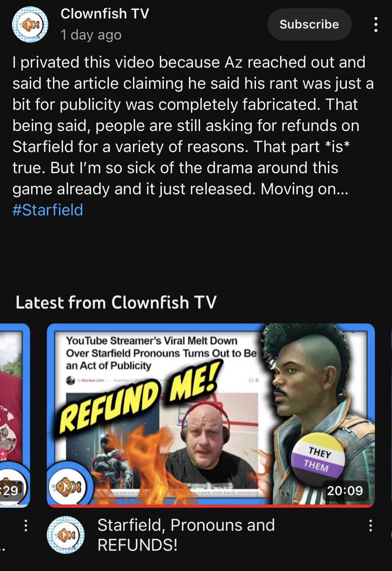Open the three-dot menu for the previous video
The image size is (392, 571).
click(26, 525)
